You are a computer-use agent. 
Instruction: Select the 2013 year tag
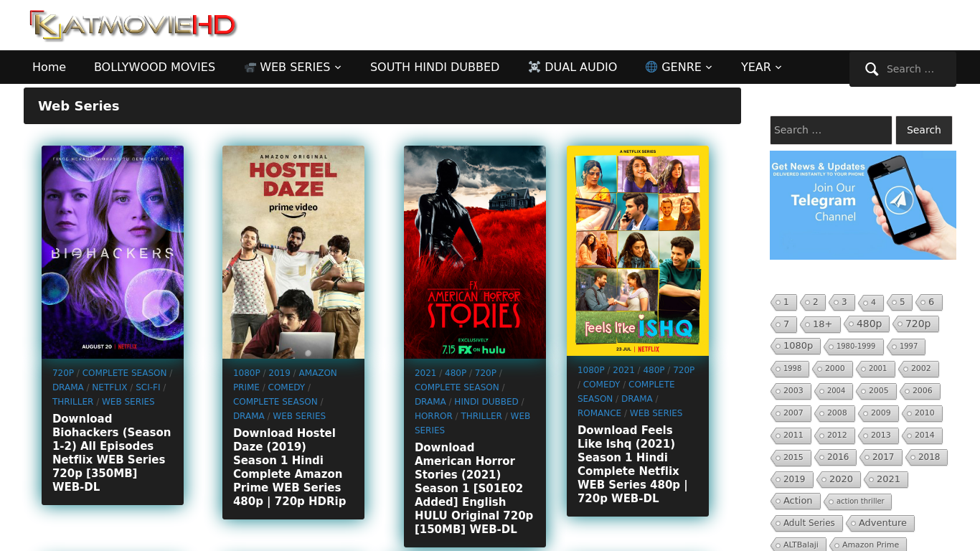[878, 435]
